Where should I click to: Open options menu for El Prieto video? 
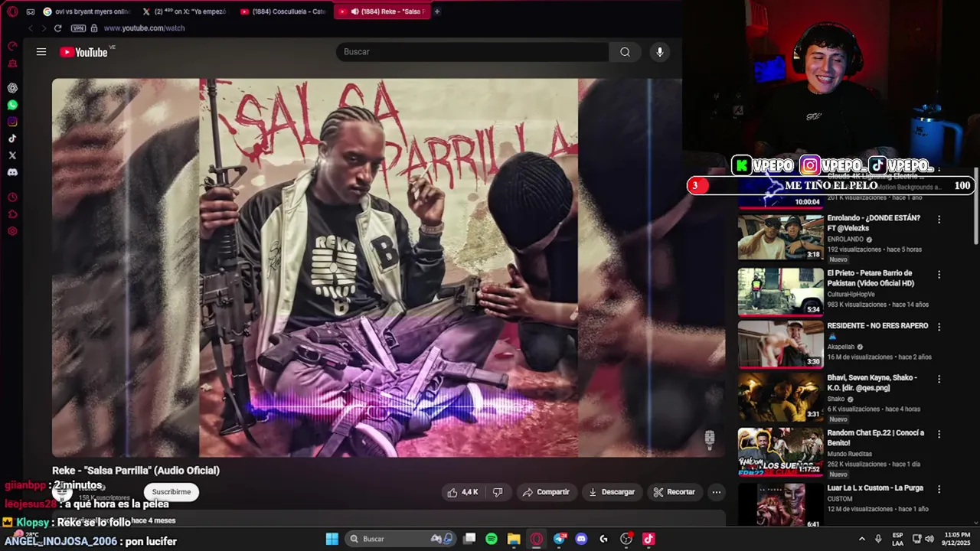[x=939, y=274]
